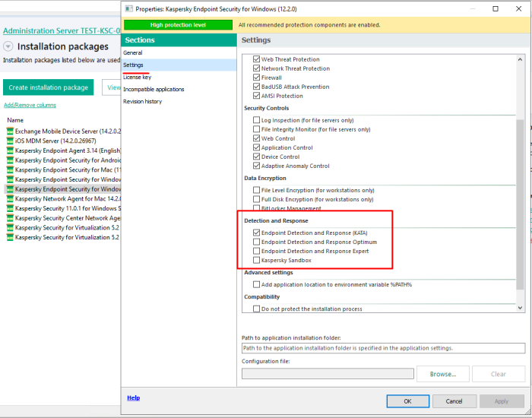This screenshot has width=532, height=418.
Task: Toggle AMSI Protection checkbox
Action: [257, 96]
